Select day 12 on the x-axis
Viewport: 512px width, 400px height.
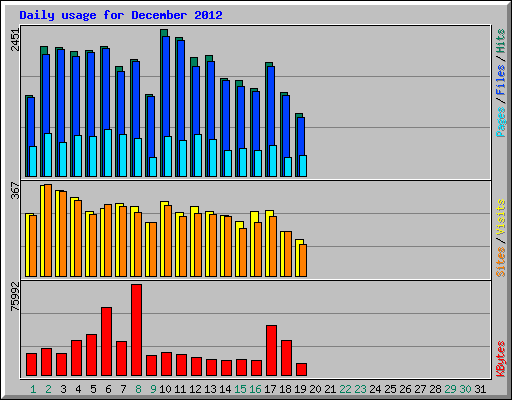pos(195,389)
